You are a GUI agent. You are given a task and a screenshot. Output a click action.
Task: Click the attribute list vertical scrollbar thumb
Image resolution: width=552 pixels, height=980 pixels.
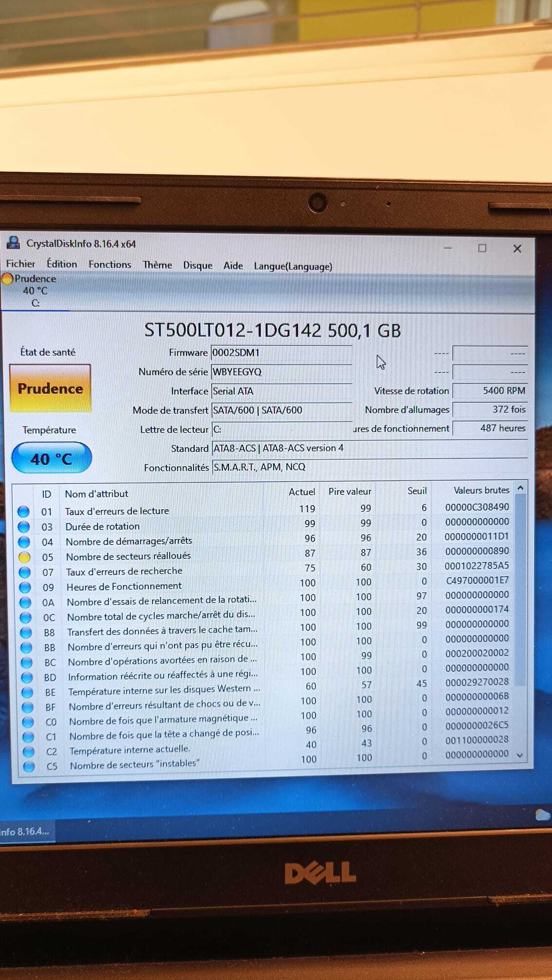(x=520, y=589)
